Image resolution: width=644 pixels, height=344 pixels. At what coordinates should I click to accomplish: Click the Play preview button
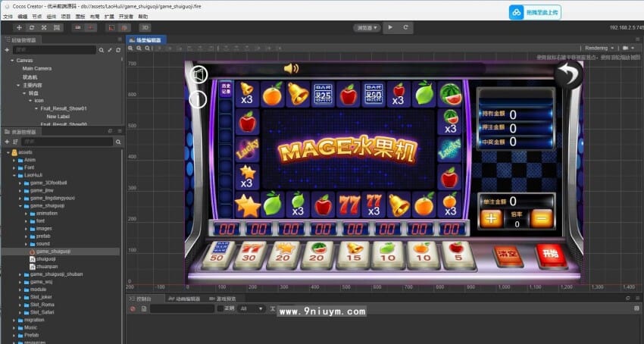click(390, 27)
